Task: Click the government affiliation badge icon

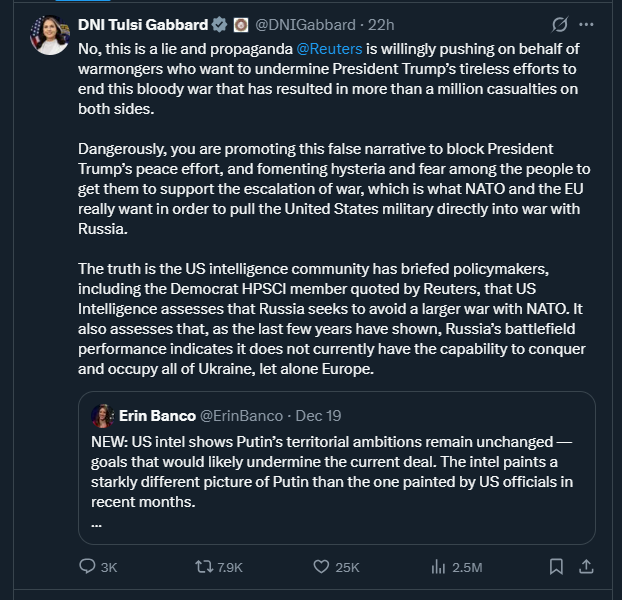Action: [241, 24]
